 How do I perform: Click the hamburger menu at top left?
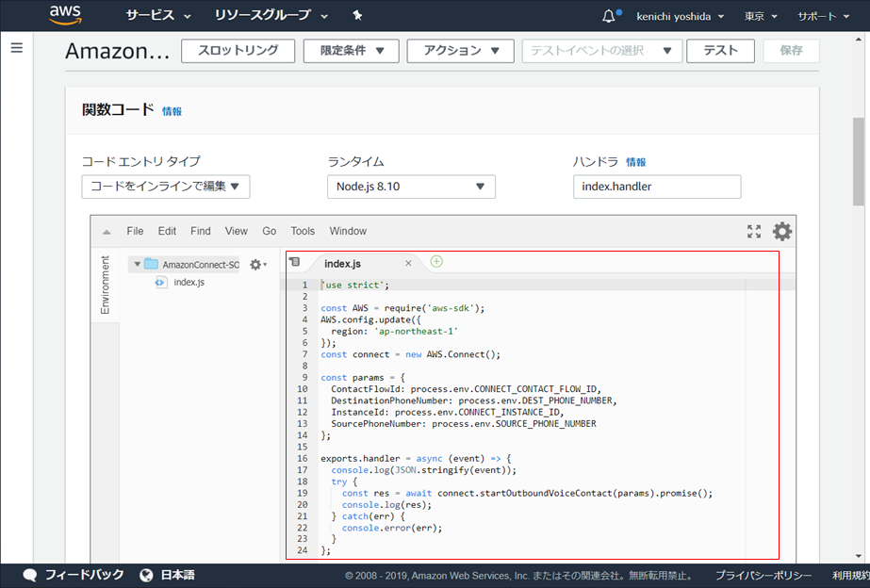[16, 48]
